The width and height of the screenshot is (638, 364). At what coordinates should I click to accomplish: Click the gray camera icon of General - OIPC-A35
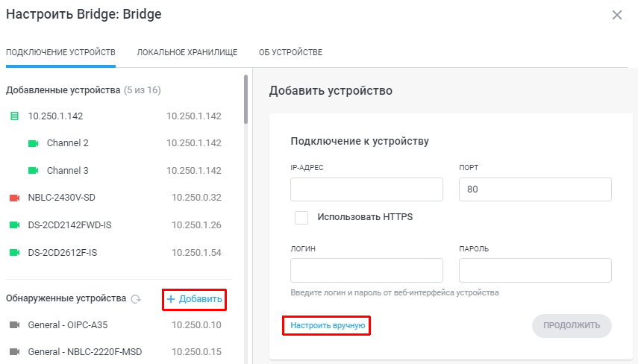pos(15,325)
